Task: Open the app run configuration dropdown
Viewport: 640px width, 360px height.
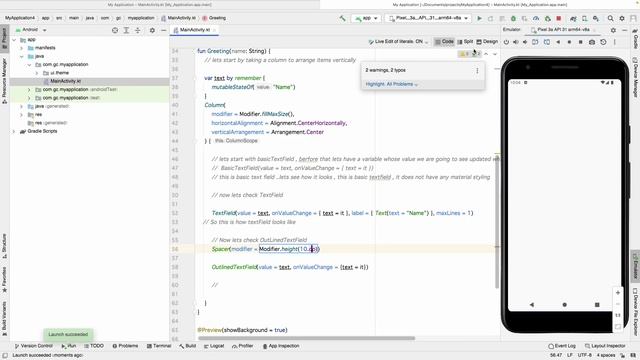Action: [366, 18]
